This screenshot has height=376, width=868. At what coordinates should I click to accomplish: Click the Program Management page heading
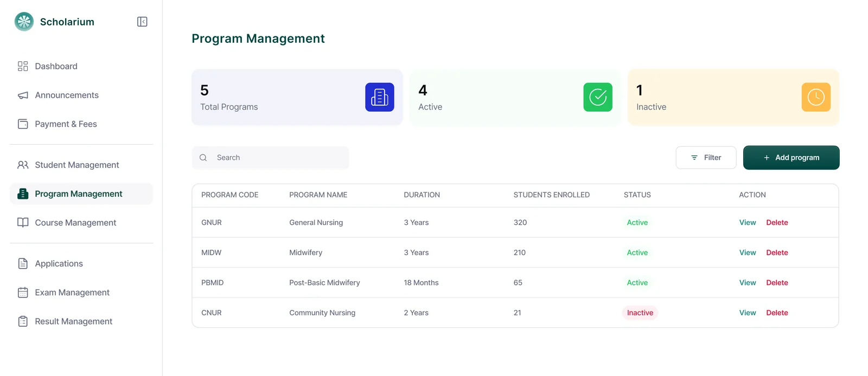click(258, 38)
